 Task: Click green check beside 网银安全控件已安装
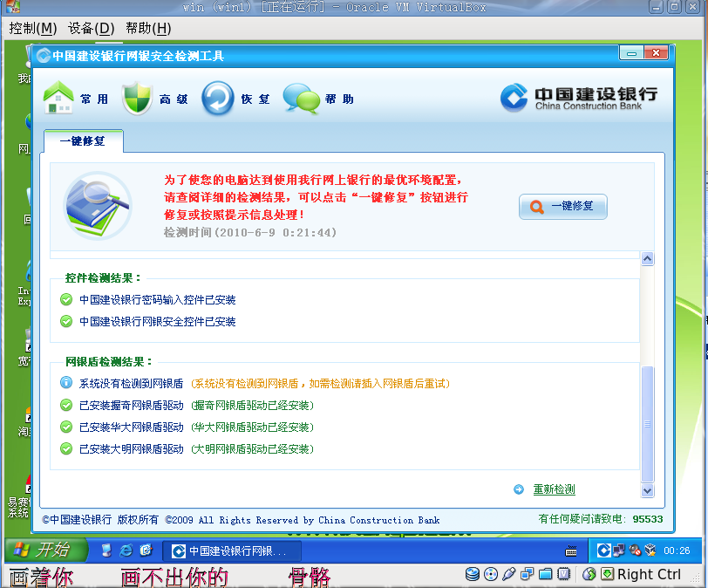tap(66, 321)
